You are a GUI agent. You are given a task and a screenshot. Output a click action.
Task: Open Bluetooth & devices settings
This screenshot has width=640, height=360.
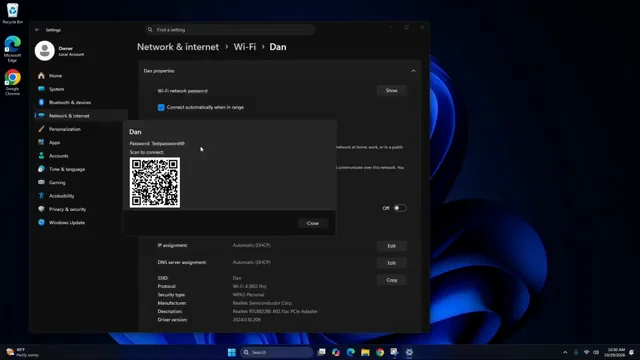tap(70, 102)
